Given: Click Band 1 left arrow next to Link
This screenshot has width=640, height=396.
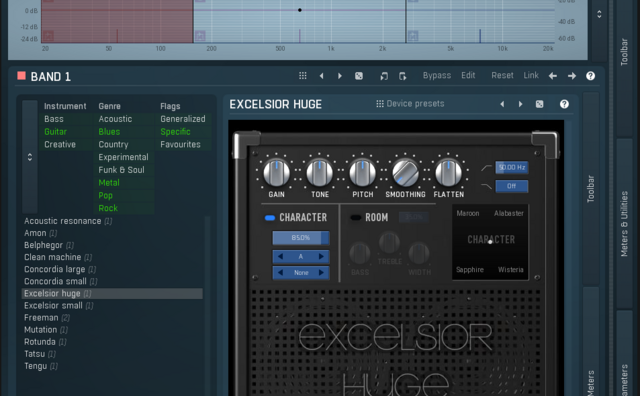Looking at the screenshot, I should 553,76.
